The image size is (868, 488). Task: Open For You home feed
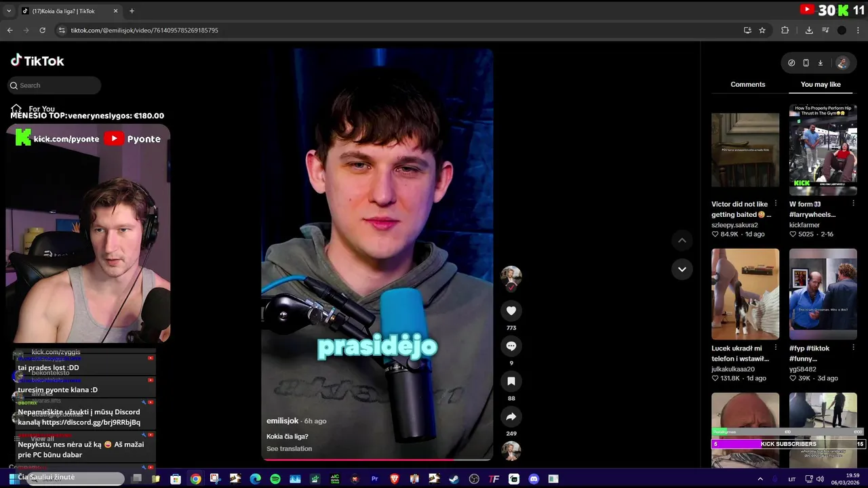pyautogui.click(x=33, y=108)
